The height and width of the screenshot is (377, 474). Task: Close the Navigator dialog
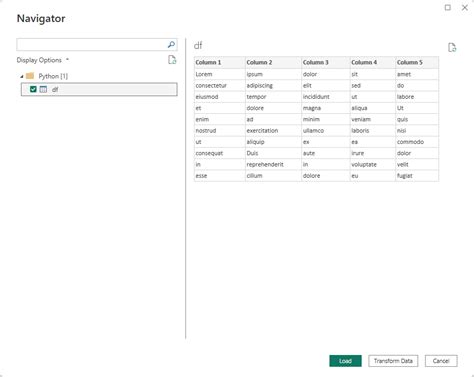click(x=465, y=7)
